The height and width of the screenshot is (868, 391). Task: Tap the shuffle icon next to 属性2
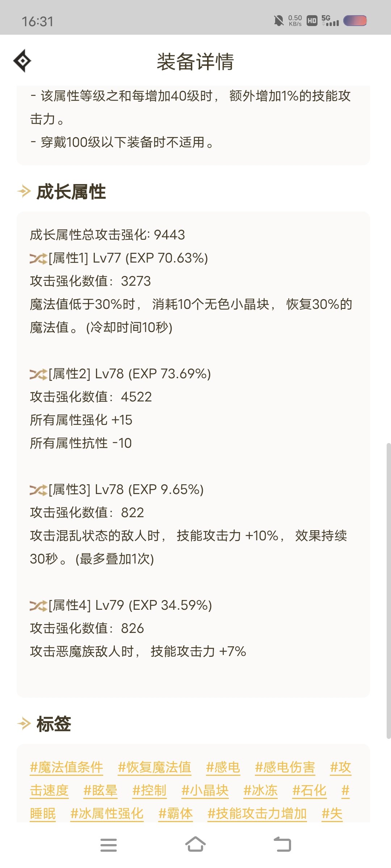38,374
